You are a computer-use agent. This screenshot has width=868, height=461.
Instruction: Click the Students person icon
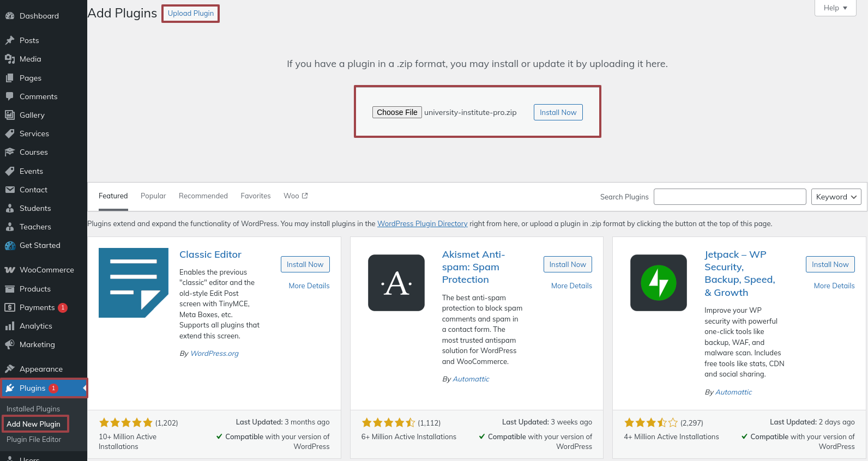point(10,208)
